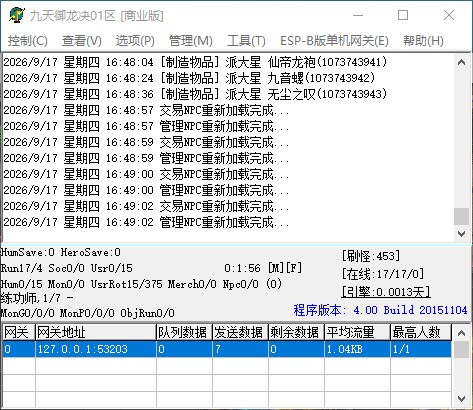The image size is (473, 410).
Task: Click the underlined [引擎:0.0013天] label
Action: tap(386, 292)
